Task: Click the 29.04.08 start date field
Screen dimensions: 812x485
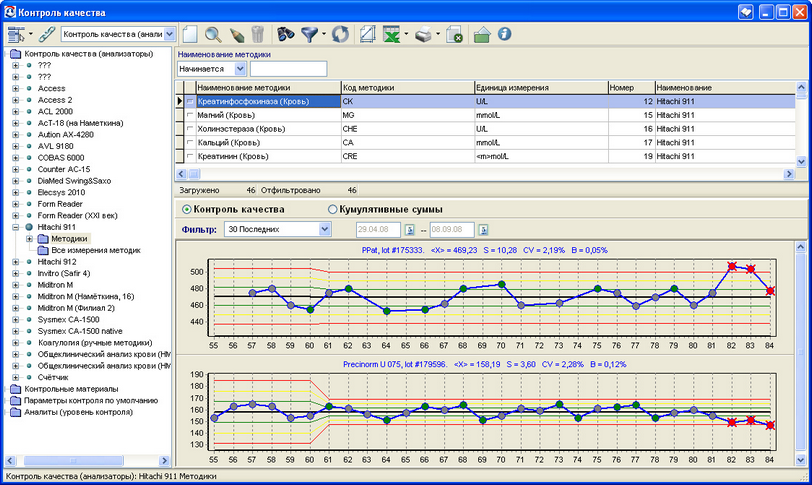Action: pos(379,229)
